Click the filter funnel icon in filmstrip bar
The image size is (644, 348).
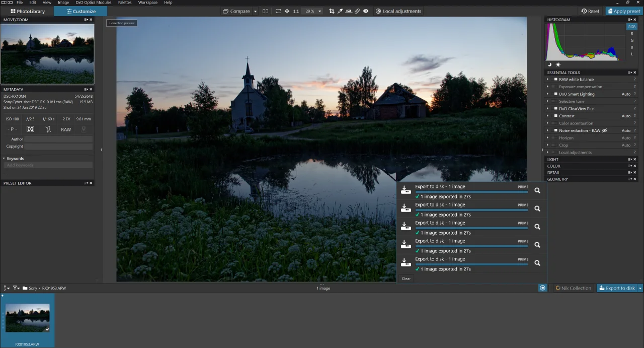click(16, 288)
